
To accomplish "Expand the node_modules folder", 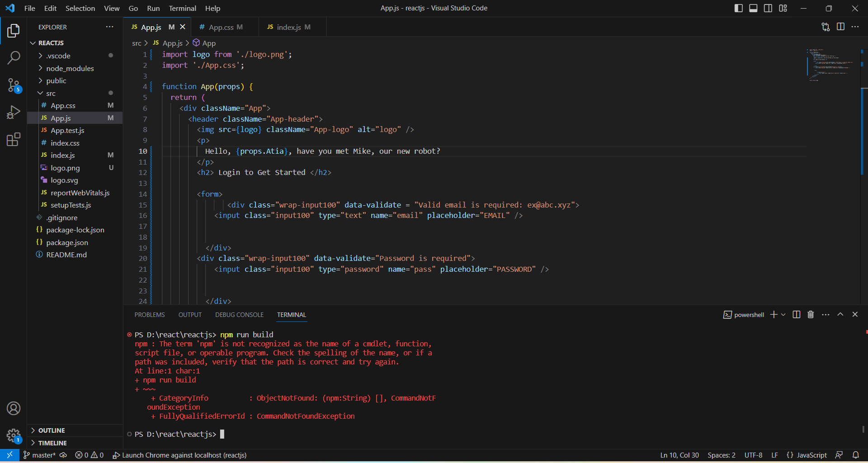I will click(x=70, y=68).
